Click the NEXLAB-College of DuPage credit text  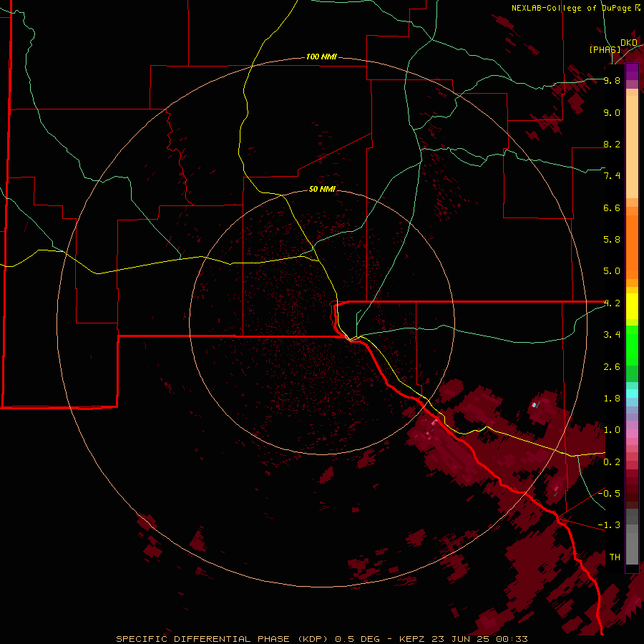[575, 8]
